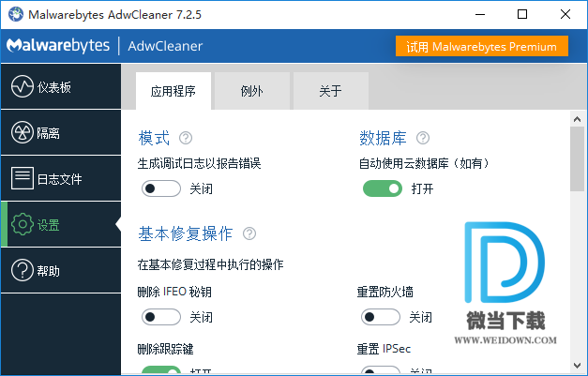This screenshot has height=376, width=588.
Task: Click the Malwarebytes logo in header
Action: point(58,46)
